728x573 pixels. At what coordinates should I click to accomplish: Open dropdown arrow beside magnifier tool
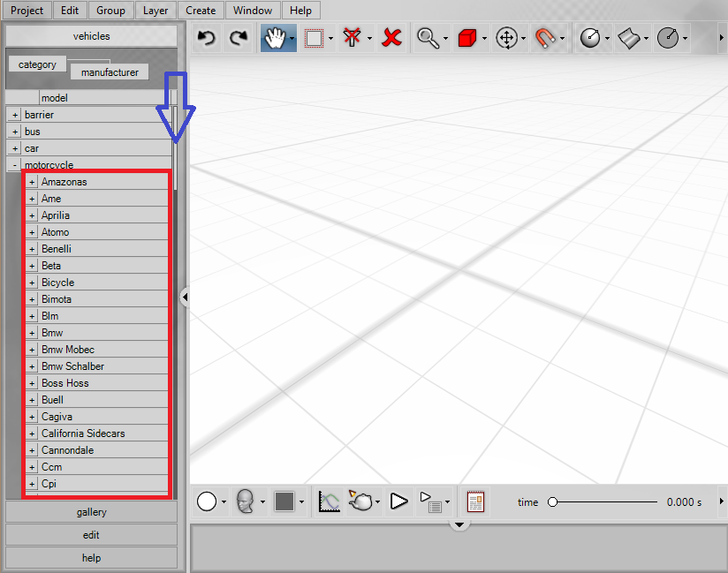[x=445, y=38]
